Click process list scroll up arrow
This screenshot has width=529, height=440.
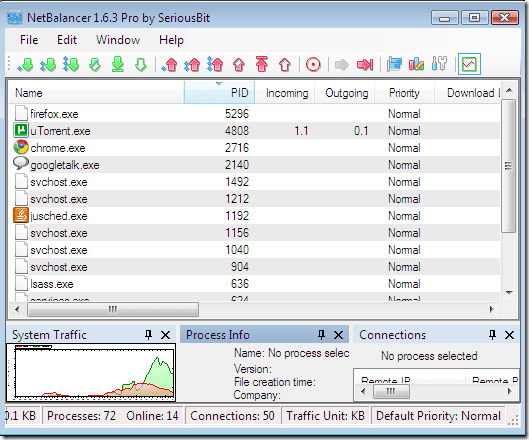point(509,90)
